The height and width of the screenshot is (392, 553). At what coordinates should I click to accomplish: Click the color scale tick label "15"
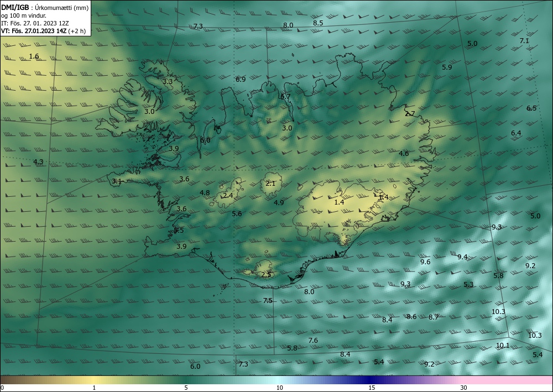pos(372,388)
